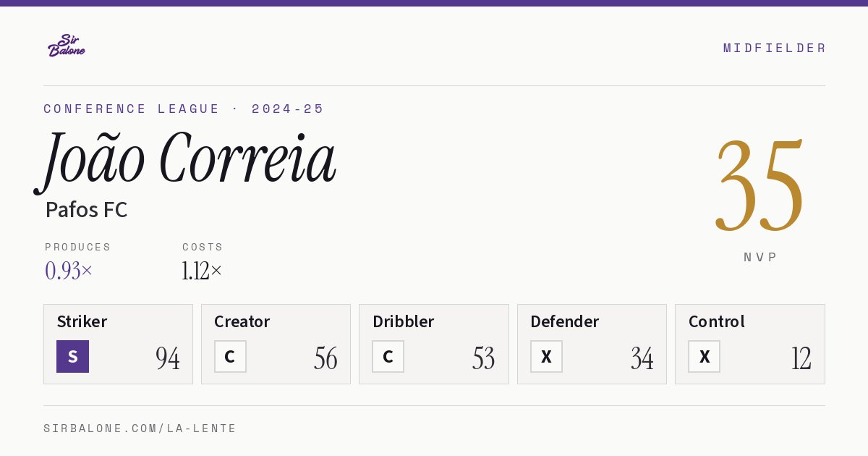868x456 pixels.
Task: Click the PRODUCES label
Action: click(78, 247)
